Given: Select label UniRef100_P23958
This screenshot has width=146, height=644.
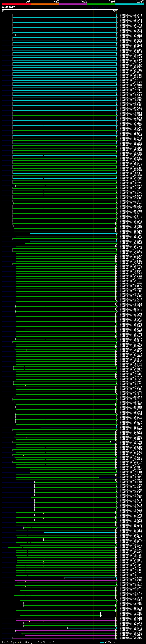Looking at the screenshot, I should coord(131,251).
